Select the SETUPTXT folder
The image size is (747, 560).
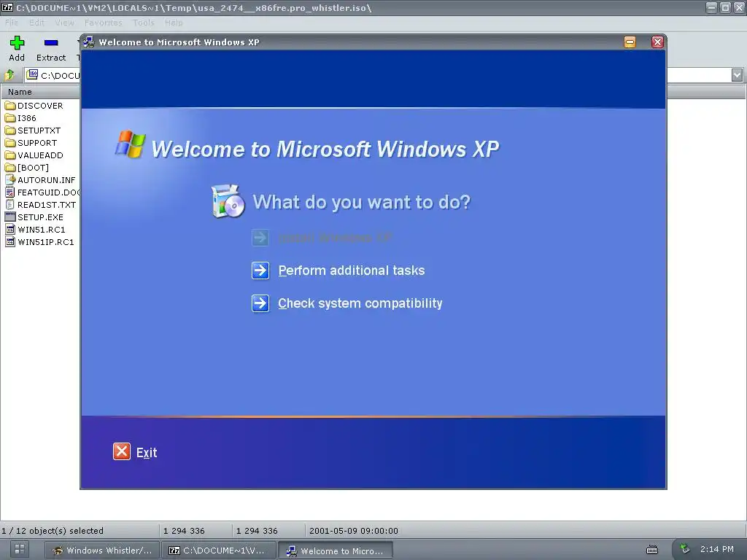32,131
